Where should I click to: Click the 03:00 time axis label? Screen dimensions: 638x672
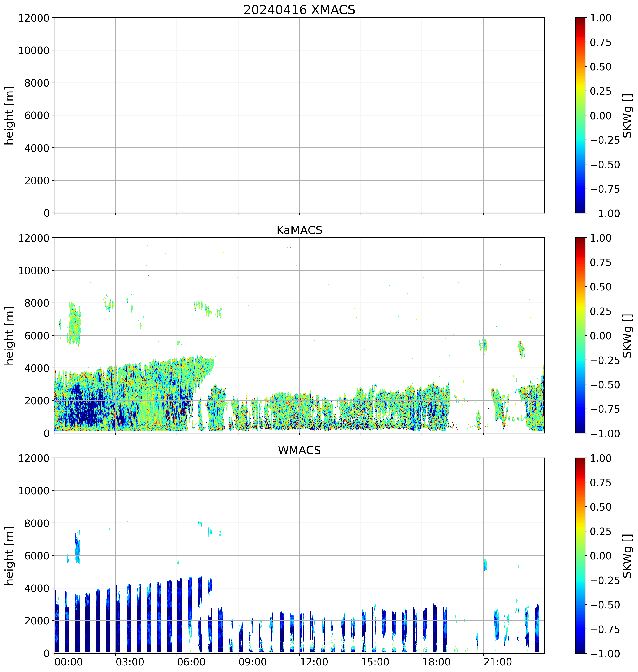click(130, 662)
